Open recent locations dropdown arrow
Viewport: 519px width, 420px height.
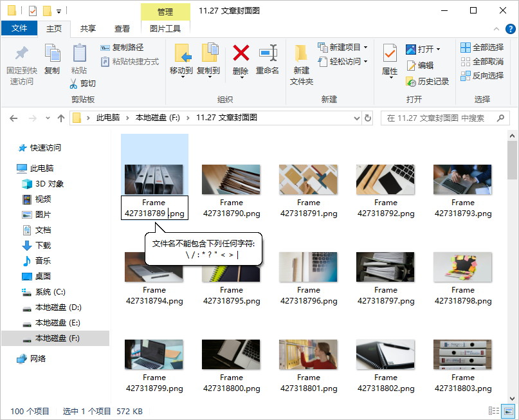click(x=48, y=118)
